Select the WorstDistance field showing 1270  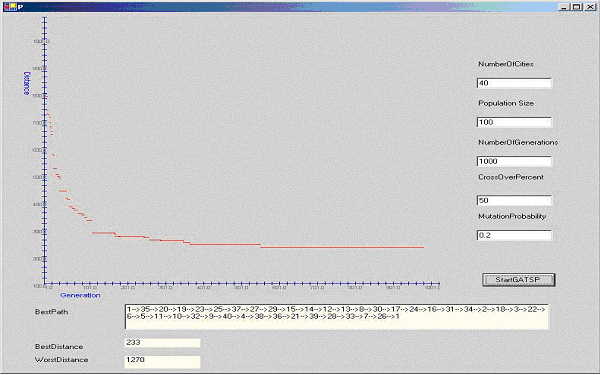pos(162,360)
